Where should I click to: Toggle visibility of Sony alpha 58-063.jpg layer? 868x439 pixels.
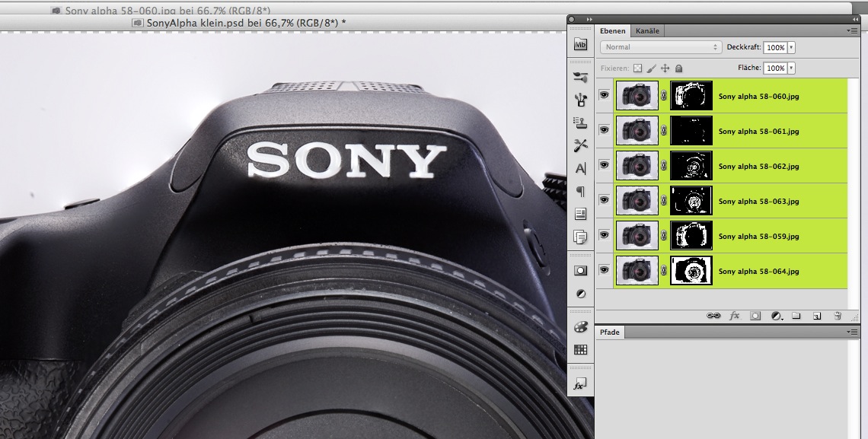click(605, 201)
